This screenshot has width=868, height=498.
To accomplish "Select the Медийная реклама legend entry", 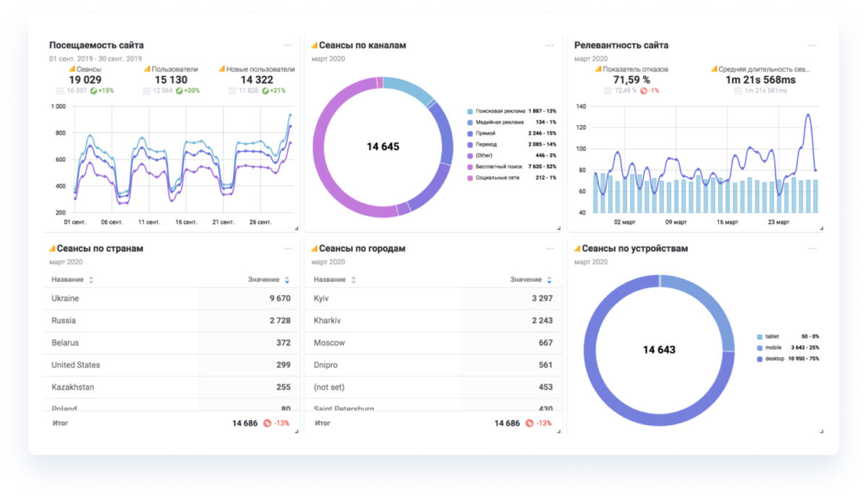I will pos(511,123).
